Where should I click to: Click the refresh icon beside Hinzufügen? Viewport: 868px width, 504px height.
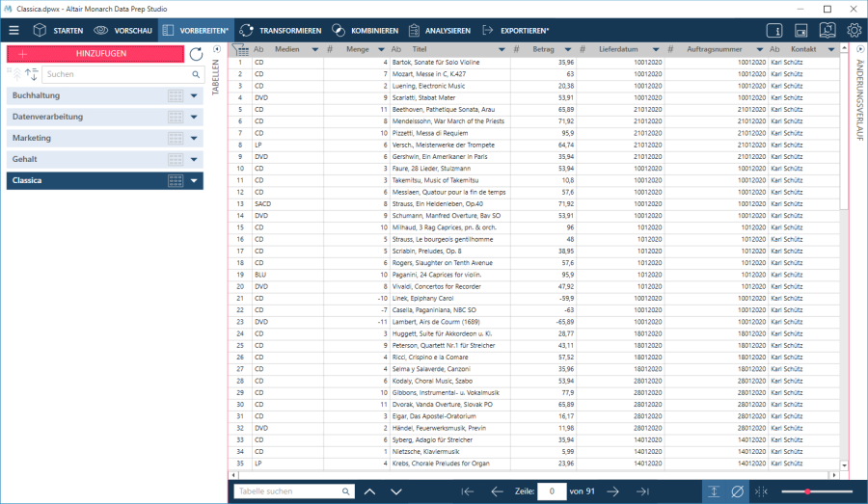(x=196, y=55)
